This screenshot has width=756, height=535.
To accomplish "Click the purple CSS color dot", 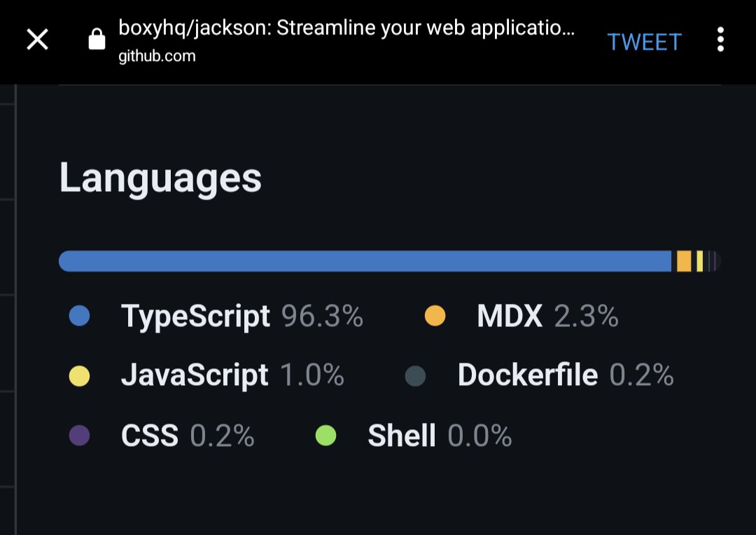I will pos(80,435).
